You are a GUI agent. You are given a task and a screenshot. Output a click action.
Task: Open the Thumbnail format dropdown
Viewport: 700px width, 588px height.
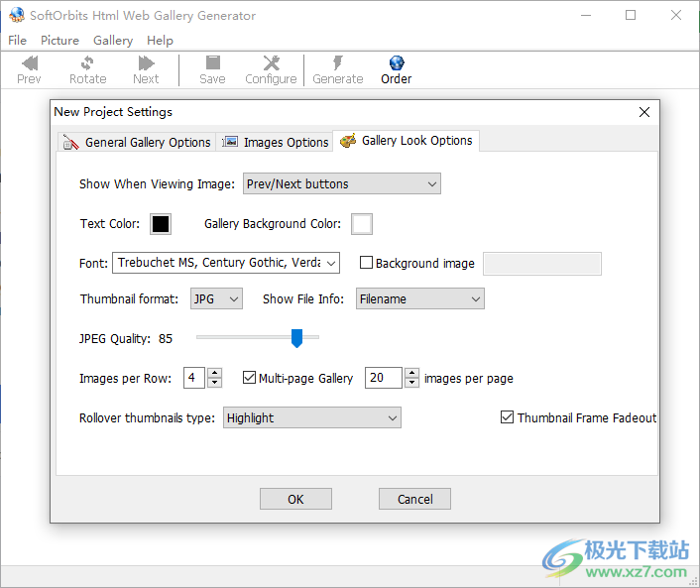(x=216, y=298)
